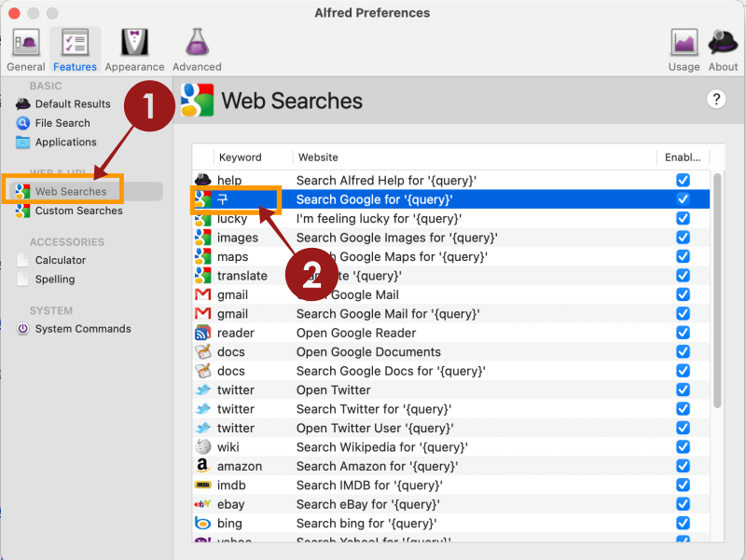Select Calculator in sidebar

(x=51, y=260)
